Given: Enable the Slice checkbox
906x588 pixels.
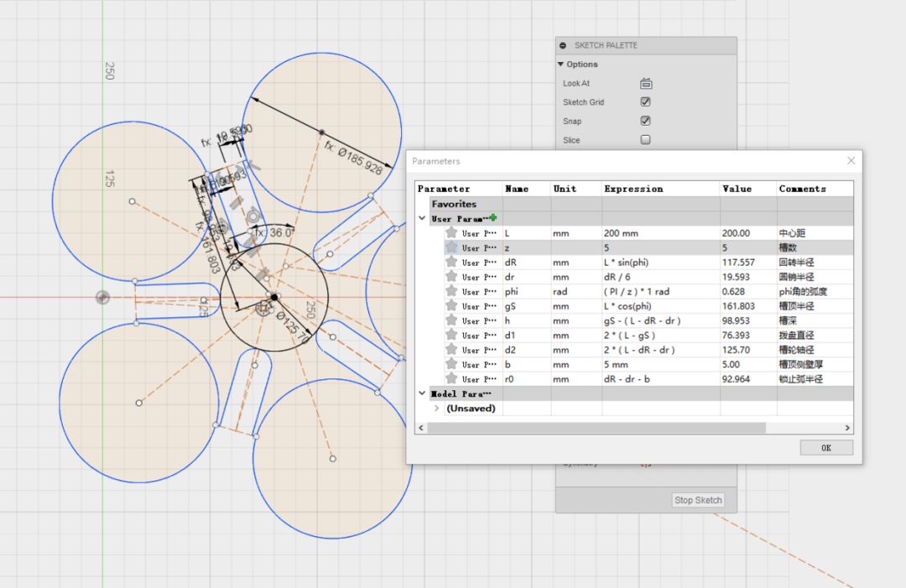Looking at the screenshot, I should pos(645,140).
